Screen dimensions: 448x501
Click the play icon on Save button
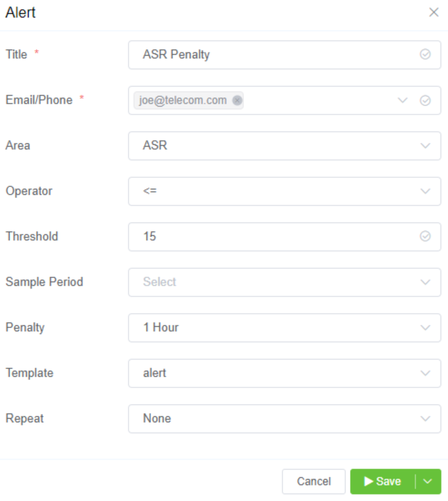click(368, 482)
